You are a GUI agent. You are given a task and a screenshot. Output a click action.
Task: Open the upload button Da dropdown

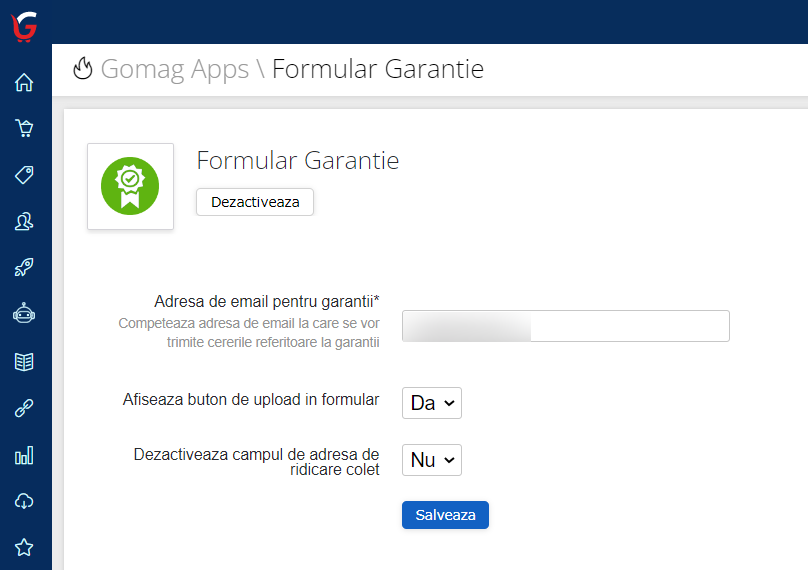click(432, 403)
